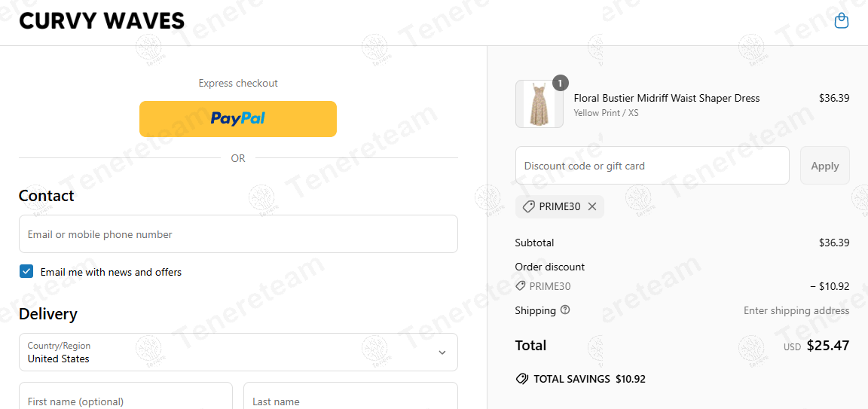Click the $25.47 total amount

tap(827, 346)
